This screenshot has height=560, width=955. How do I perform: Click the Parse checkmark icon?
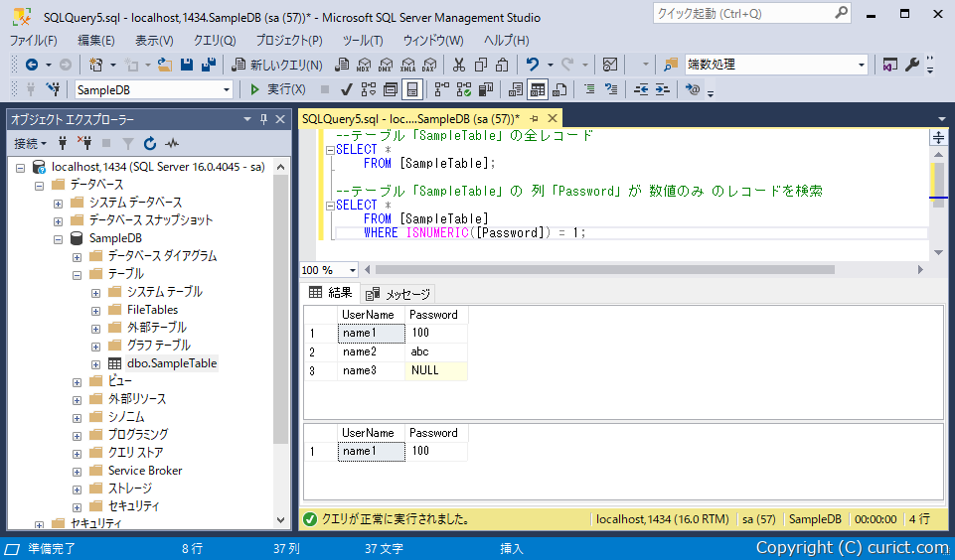[x=347, y=90]
